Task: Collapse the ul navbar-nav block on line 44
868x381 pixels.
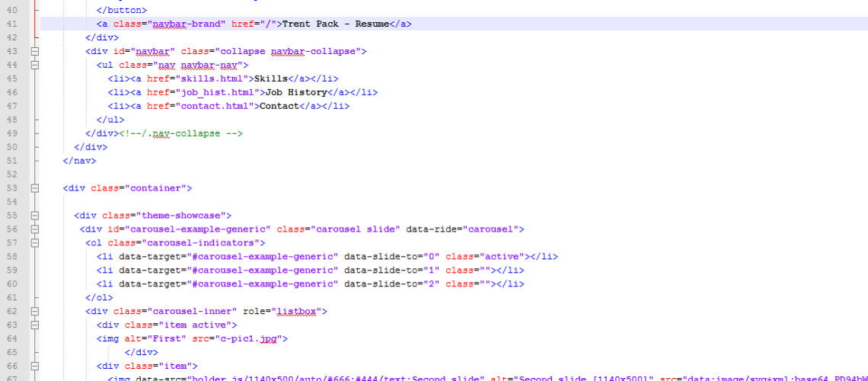Action: (x=34, y=65)
